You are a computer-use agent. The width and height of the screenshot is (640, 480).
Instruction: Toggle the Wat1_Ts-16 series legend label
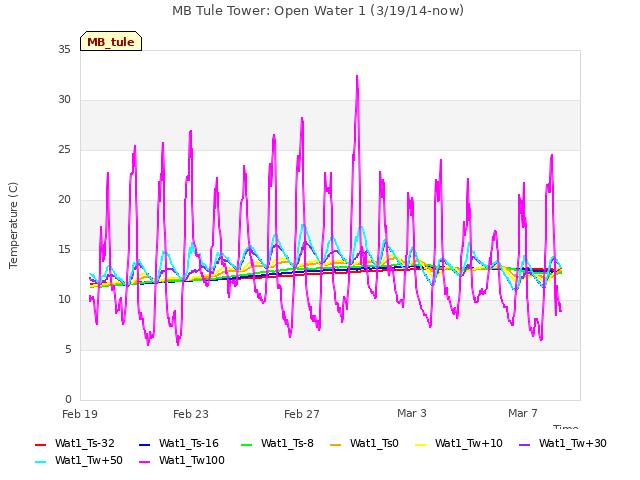(x=189, y=444)
